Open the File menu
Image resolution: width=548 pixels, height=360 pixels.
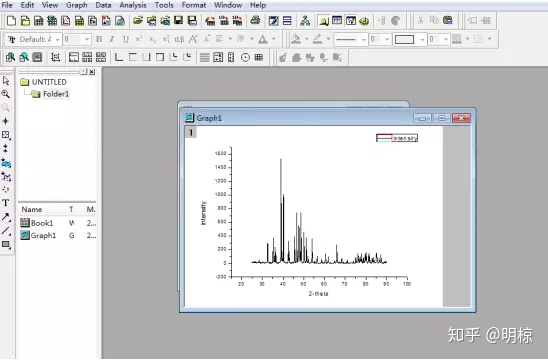click(7, 5)
